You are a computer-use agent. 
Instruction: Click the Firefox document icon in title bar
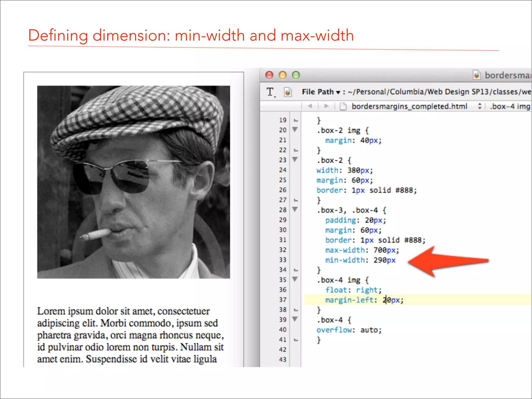click(477, 75)
